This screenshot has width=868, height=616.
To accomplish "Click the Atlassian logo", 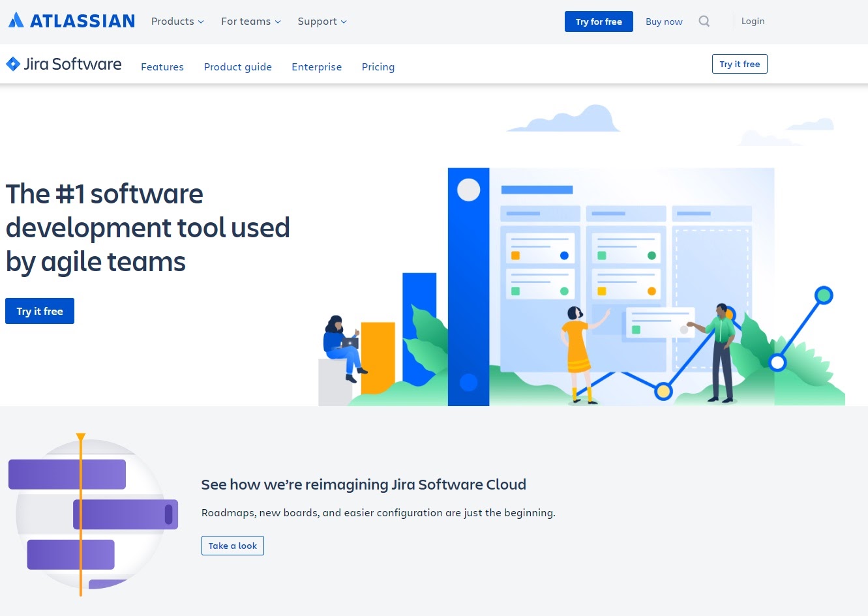I will coord(70,20).
